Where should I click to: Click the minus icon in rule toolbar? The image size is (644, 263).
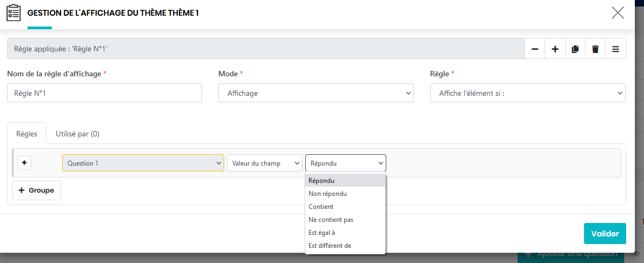(535, 49)
